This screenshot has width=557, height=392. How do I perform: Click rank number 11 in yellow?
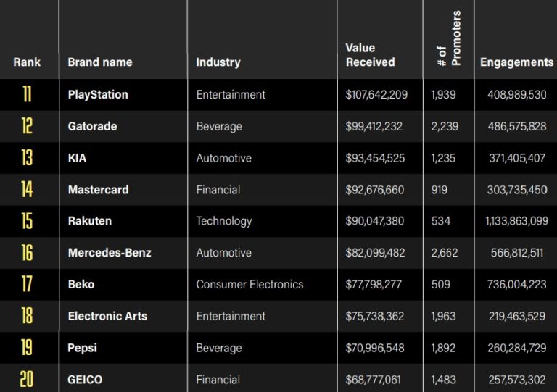(27, 95)
